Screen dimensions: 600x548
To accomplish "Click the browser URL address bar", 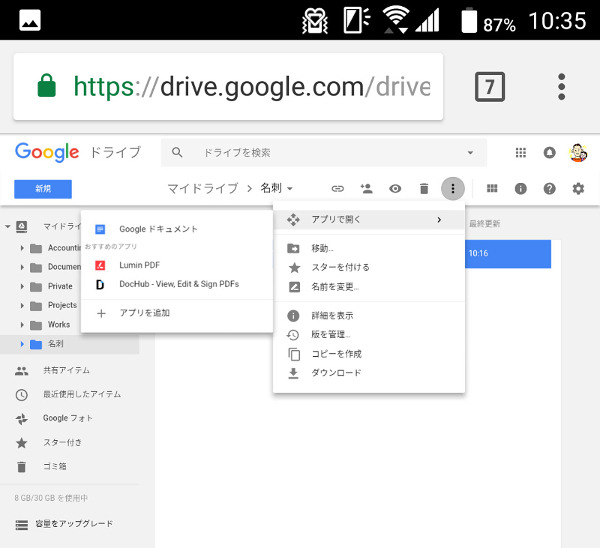I will pyautogui.click(x=228, y=87).
